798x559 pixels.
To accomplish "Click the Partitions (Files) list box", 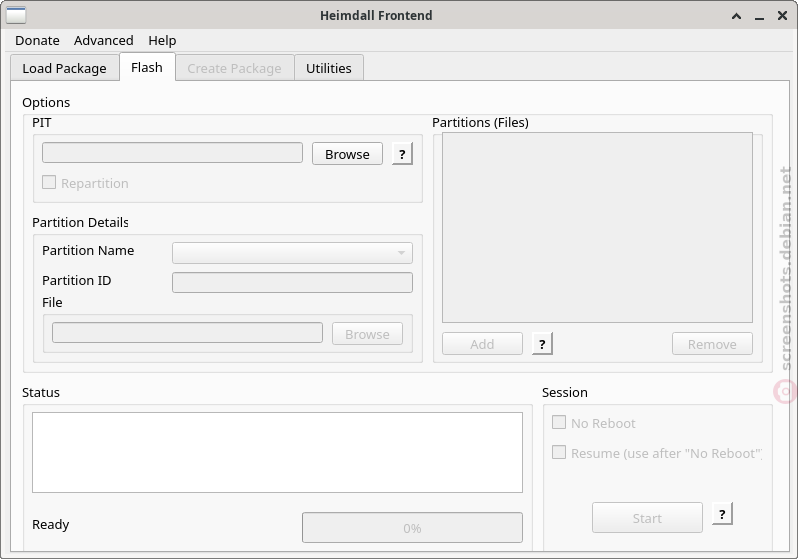I will 597,228.
